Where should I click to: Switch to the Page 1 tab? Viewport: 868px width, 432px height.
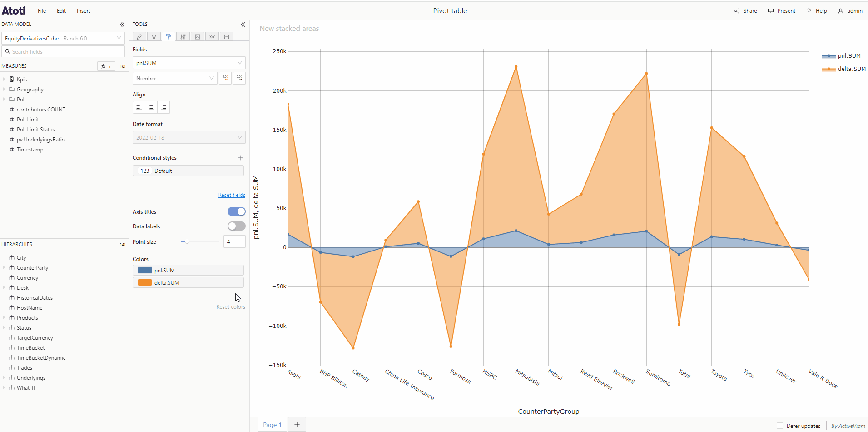tap(272, 425)
